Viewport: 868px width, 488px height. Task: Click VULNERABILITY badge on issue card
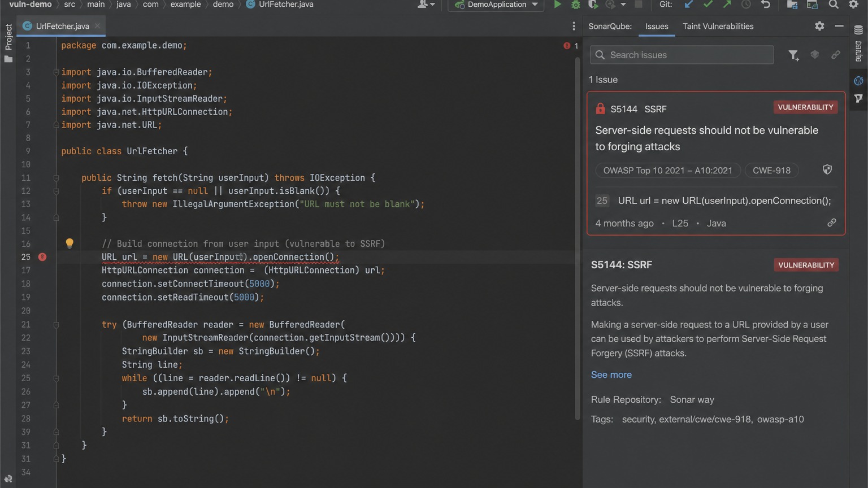click(x=805, y=107)
